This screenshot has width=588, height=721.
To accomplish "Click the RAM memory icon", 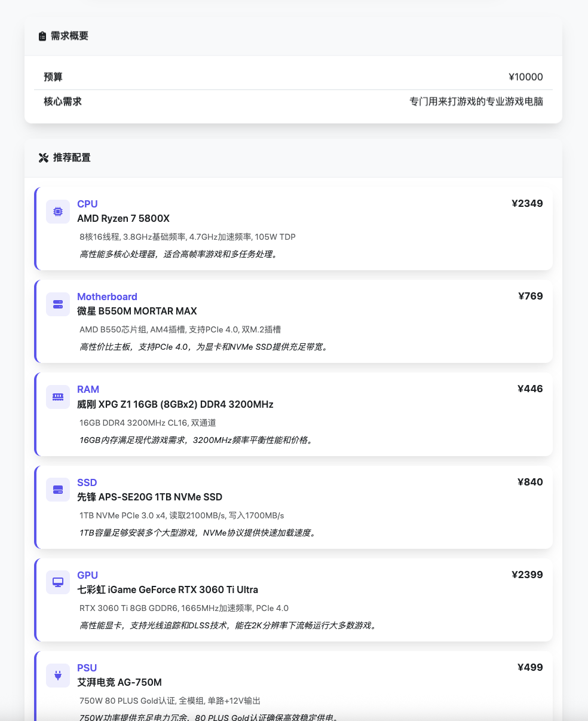I will [58, 397].
